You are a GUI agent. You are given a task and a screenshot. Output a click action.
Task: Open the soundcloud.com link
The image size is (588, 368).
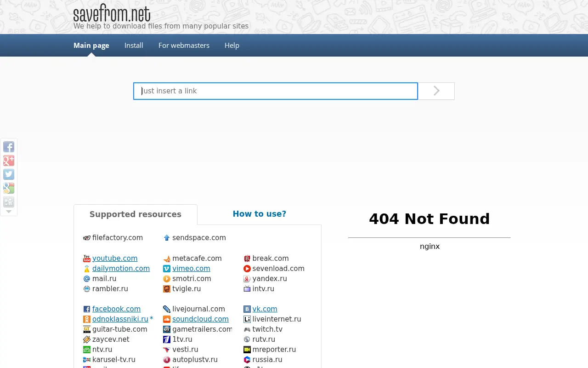(200, 319)
